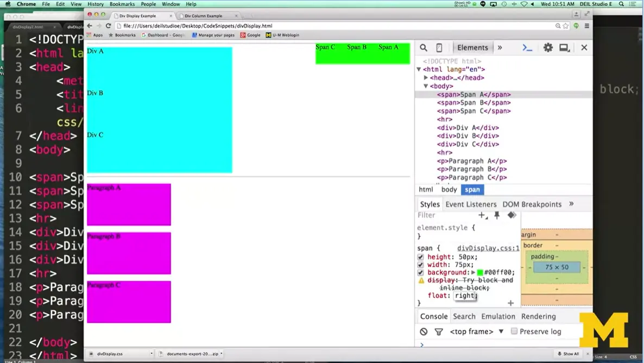644x363 pixels.
Task: Enable the Preserve log checkbox
Action: coord(514,331)
